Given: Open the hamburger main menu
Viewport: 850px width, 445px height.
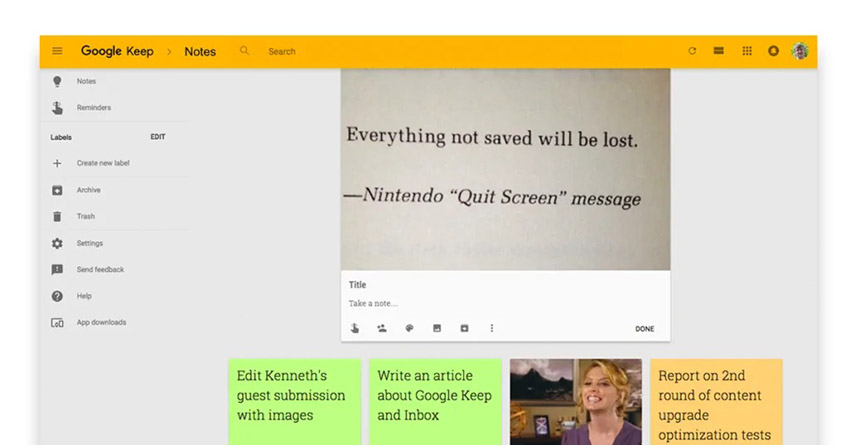Looking at the screenshot, I should pos(57,51).
